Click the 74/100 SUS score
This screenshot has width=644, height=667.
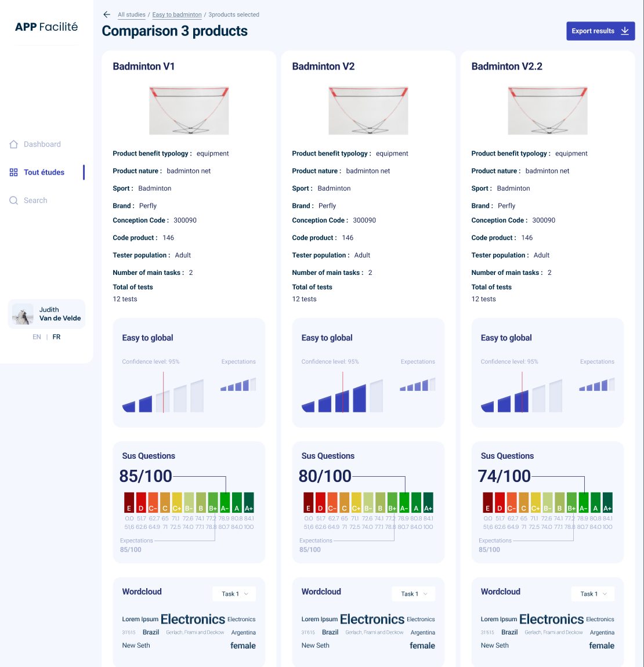pos(504,476)
